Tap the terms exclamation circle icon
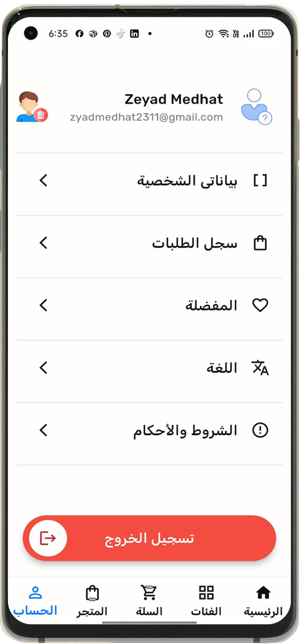The width and height of the screenshot is (300, 644). pos(260,430)
